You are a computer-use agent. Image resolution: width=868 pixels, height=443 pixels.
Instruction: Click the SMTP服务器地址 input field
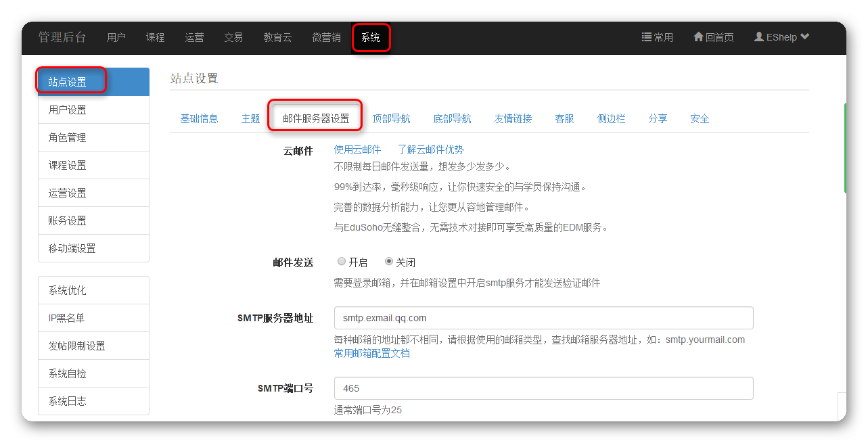543,318
